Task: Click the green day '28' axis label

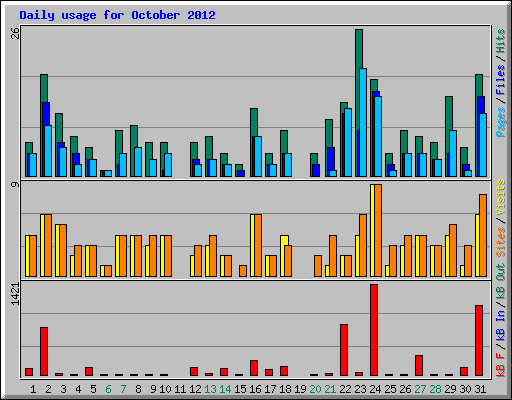Action: 435,389
